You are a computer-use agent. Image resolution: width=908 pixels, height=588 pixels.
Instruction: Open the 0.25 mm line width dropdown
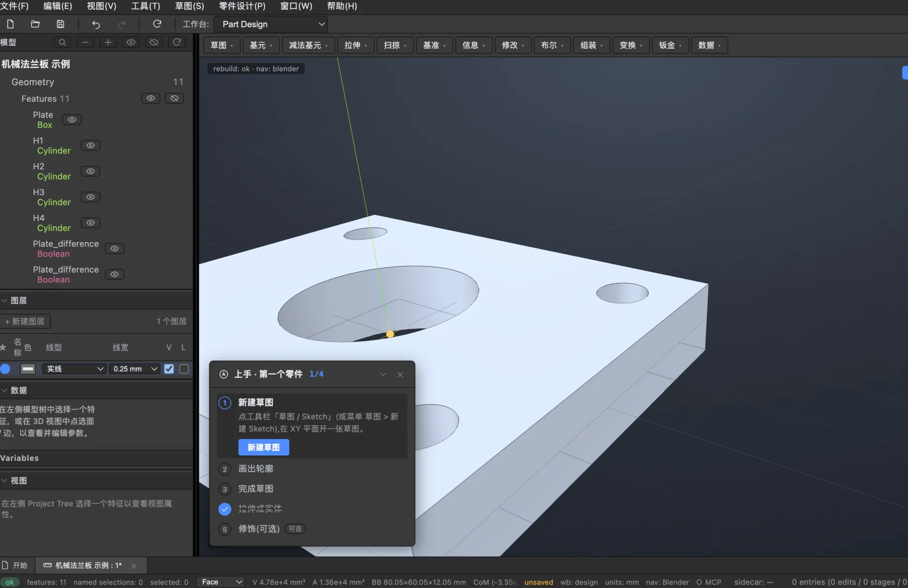pos(135,369)
